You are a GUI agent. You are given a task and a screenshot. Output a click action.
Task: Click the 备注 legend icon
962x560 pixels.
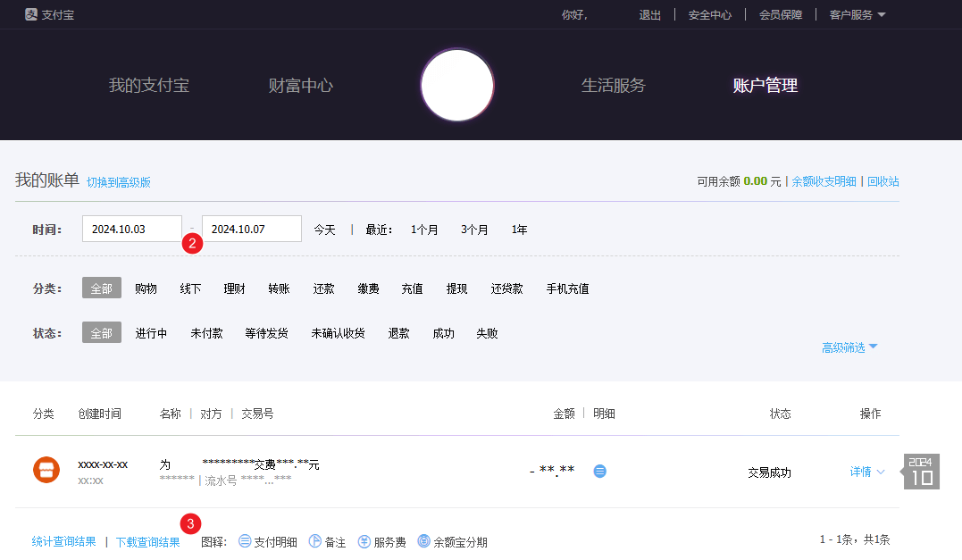click(x=315, y=541)
